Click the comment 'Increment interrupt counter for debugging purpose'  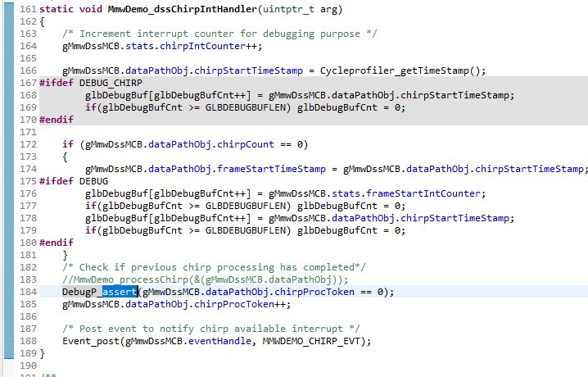coord(219,34)
